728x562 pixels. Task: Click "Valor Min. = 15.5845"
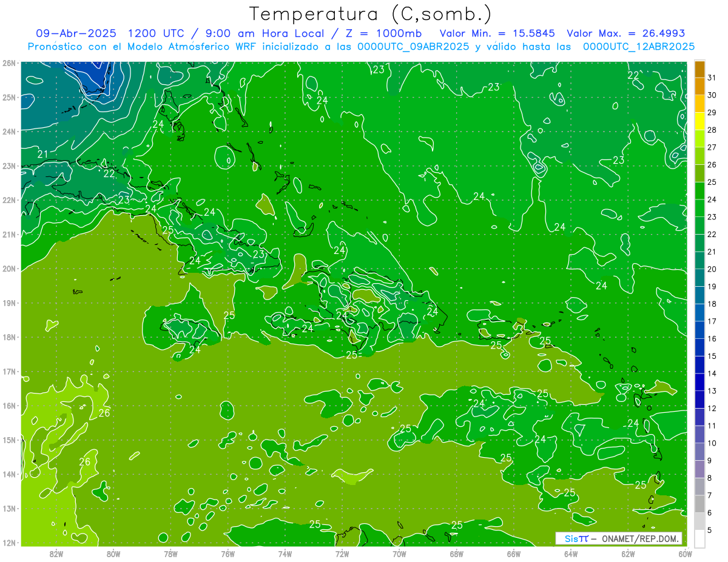(497, 33)
